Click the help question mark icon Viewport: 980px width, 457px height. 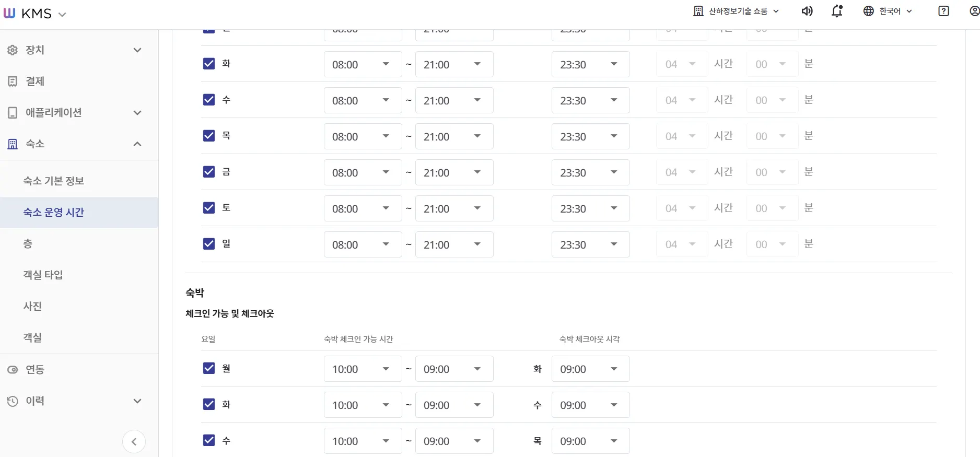pos(943,11)
